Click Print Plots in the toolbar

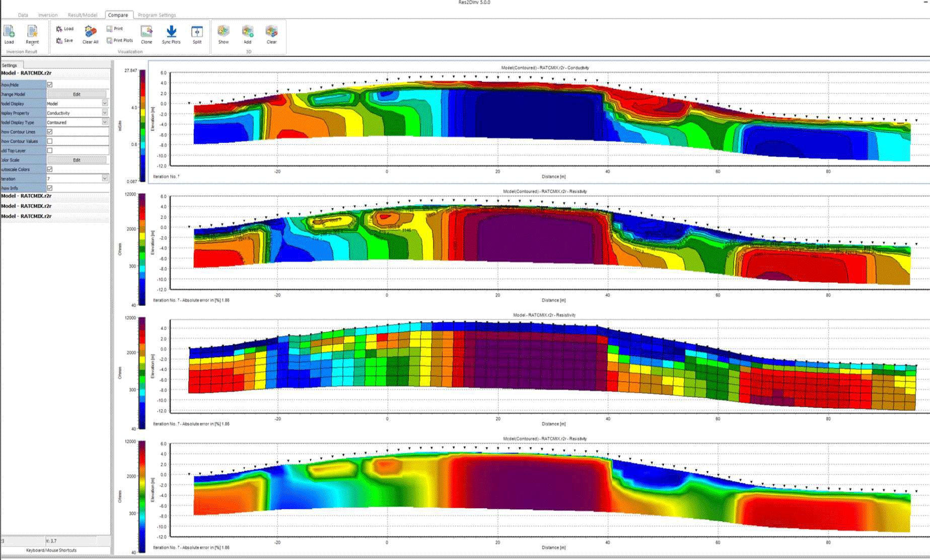[120, 40]
